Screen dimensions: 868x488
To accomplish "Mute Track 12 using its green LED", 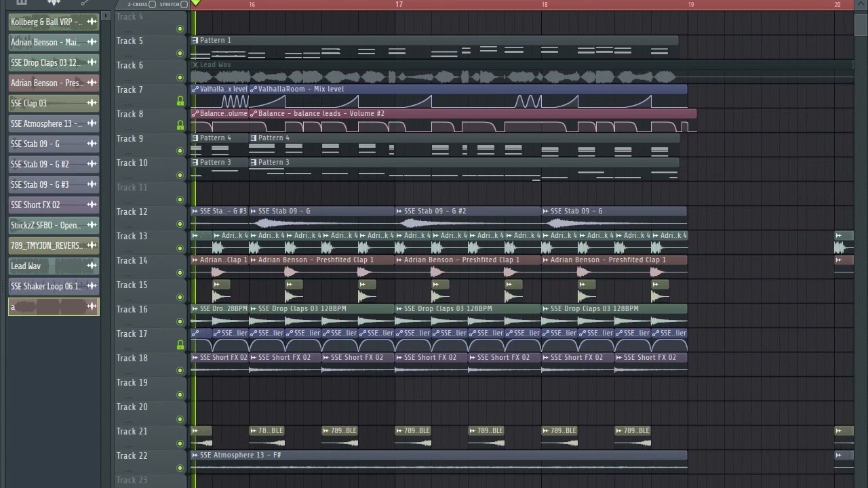I will pyautogui.click(x=180, y=224).
